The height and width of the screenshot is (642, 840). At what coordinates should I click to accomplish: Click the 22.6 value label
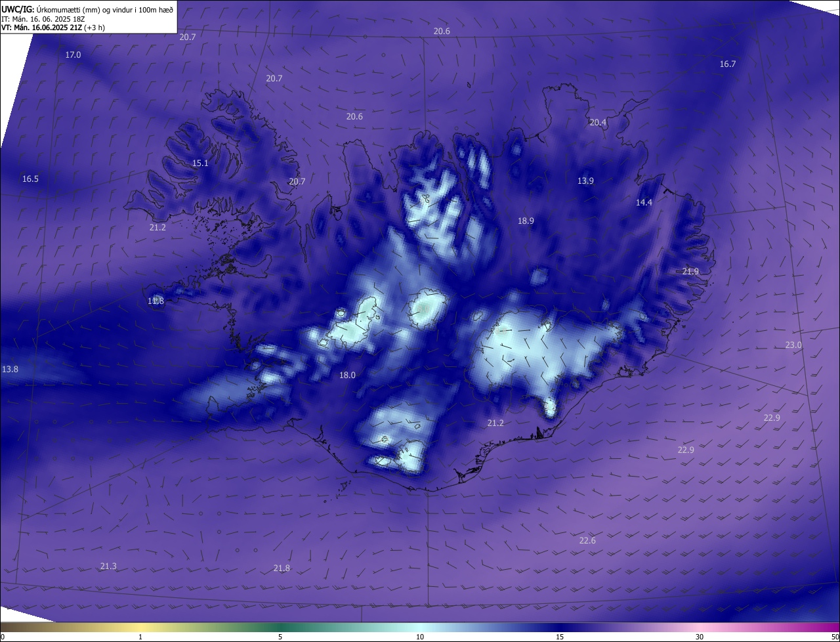(587, 541)
